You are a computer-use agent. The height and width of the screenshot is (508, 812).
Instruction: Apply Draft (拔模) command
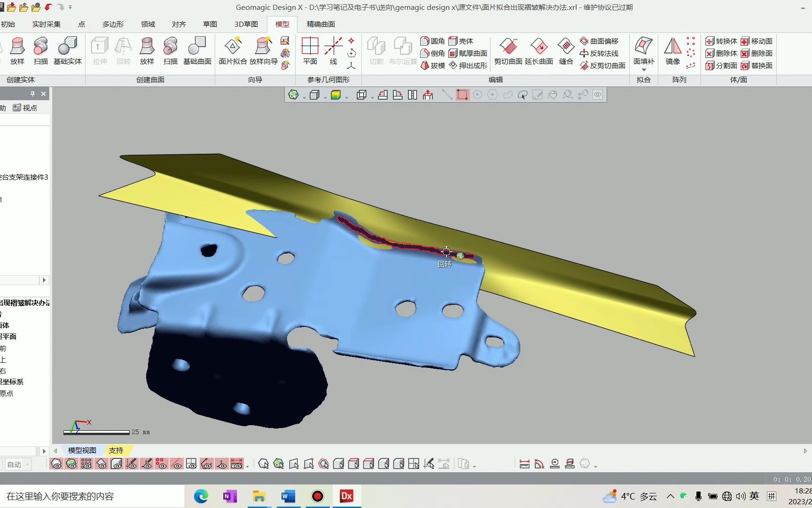(x=433, y=65)
